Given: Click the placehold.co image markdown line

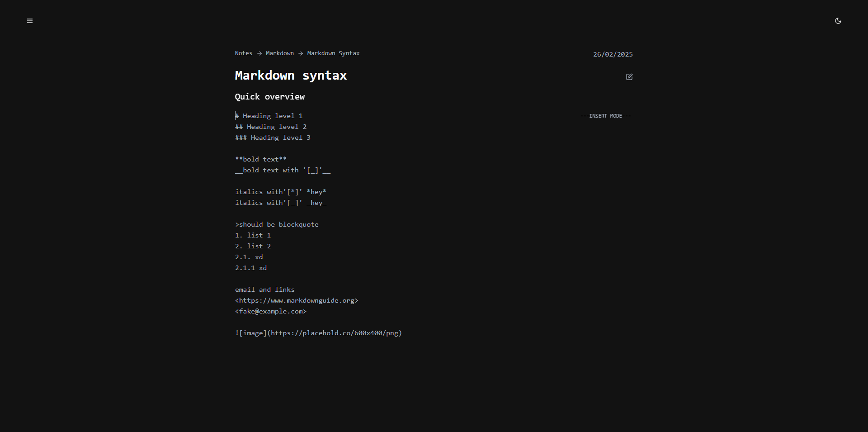Looking at the screenshot, I should (318, 333).
